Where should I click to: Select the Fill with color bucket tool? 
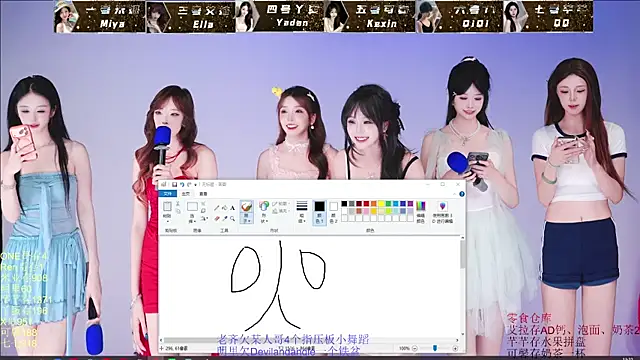pyautogui.click(x=224, y=208)
